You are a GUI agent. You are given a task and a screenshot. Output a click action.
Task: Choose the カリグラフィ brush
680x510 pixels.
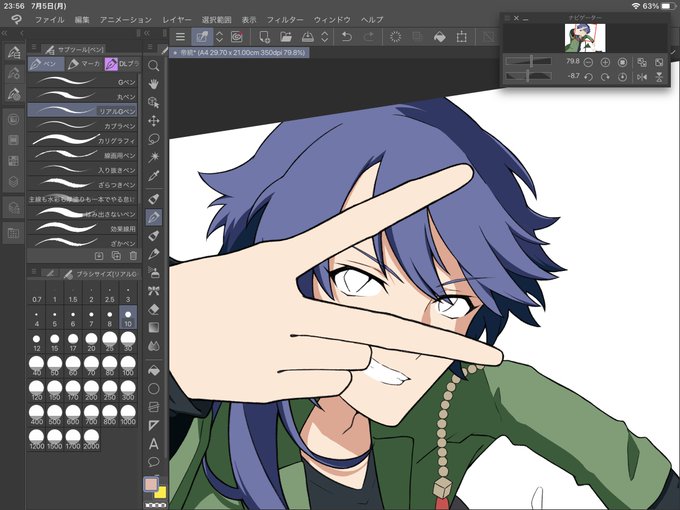(x=82, y=140)
